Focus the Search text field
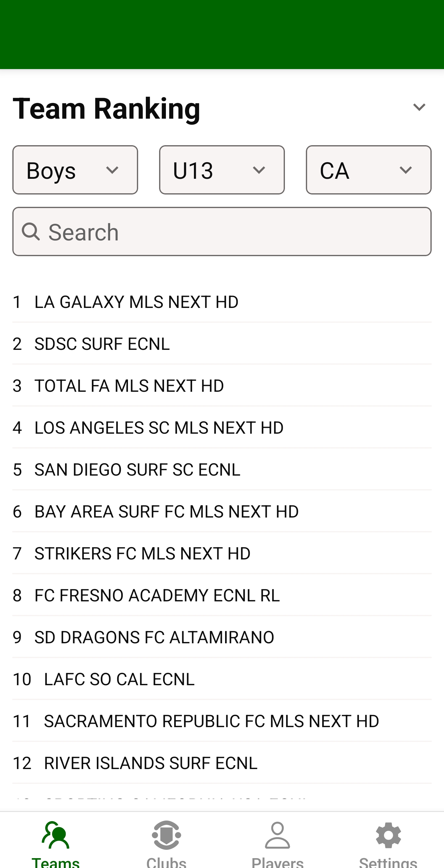This screenshot has width=444, height=868. pos(236,232)
